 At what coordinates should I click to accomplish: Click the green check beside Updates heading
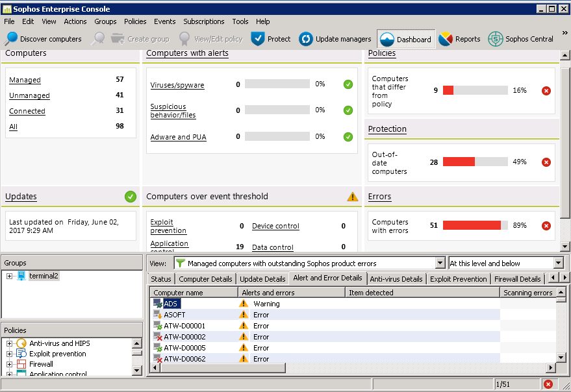tap(131, 197)
